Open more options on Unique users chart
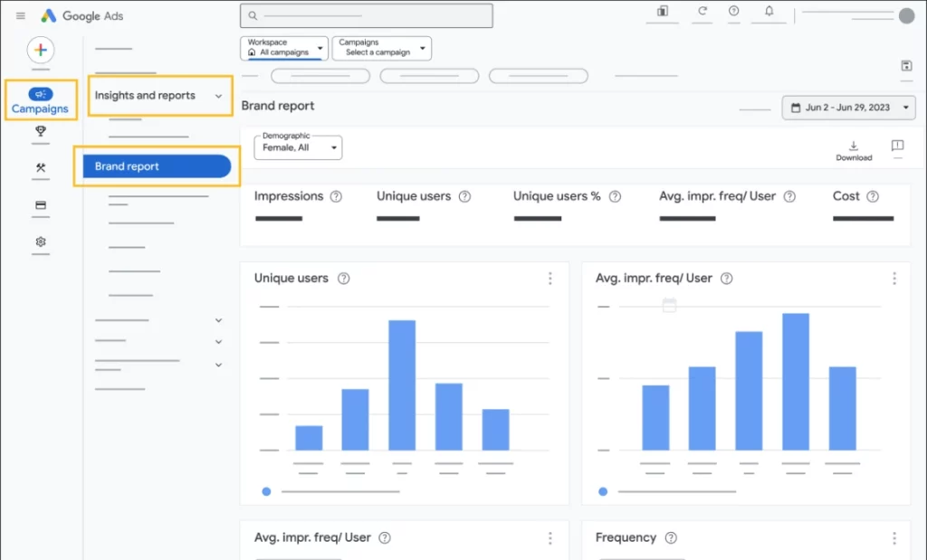Screen dimensions: 927x560 pos(550,279)
